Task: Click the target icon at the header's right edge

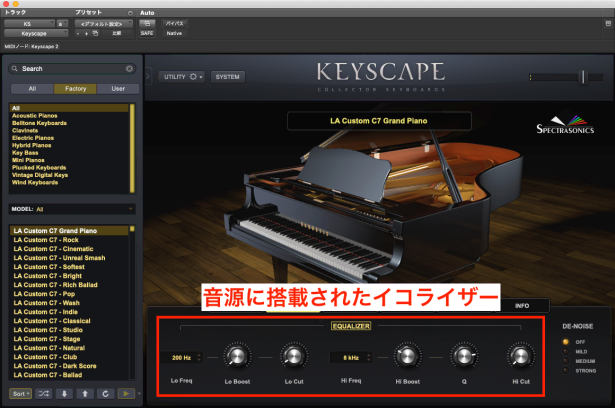Action: click(x=608, y=24)
